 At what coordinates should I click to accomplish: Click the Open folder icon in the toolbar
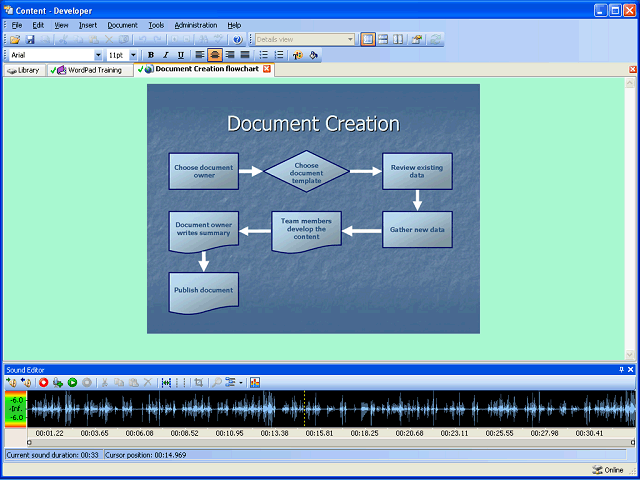click(15, 39)
